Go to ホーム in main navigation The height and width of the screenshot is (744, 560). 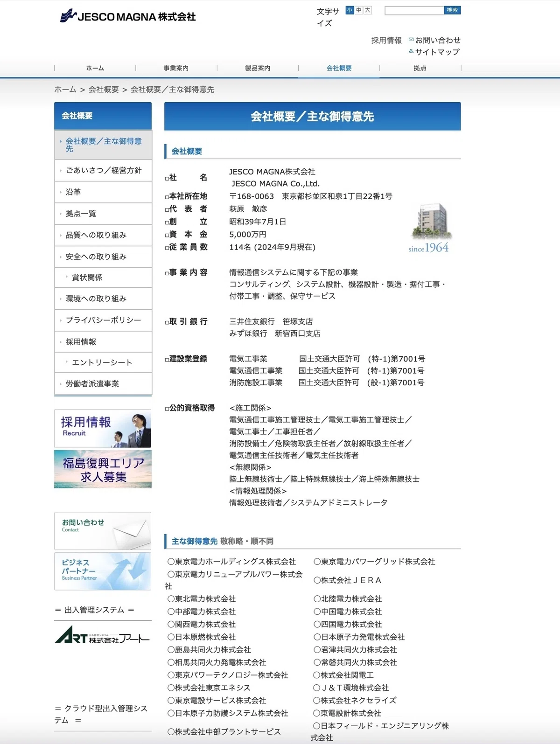click(x=95, y=68)
